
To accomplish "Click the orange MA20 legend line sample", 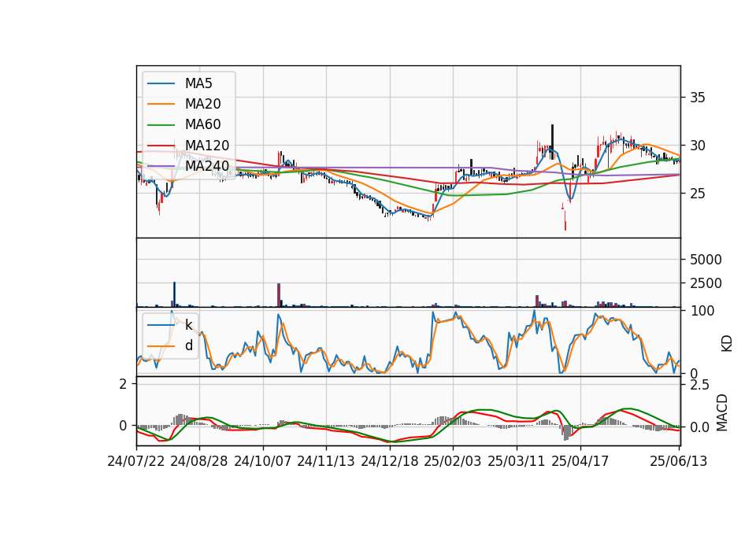I will pos(161,105).
